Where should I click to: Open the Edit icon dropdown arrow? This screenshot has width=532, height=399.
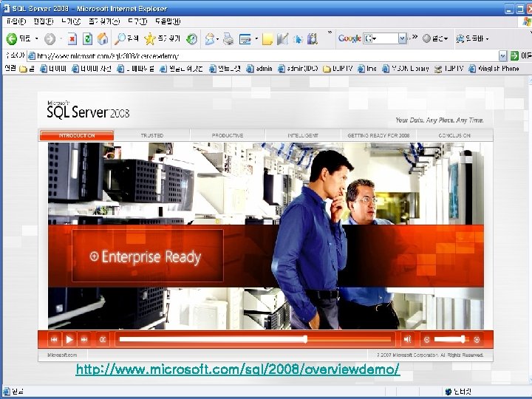point(256,39)
